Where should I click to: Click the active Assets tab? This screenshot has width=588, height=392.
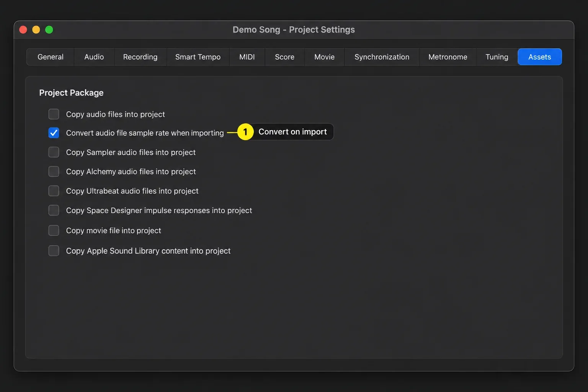click(540, 57)
